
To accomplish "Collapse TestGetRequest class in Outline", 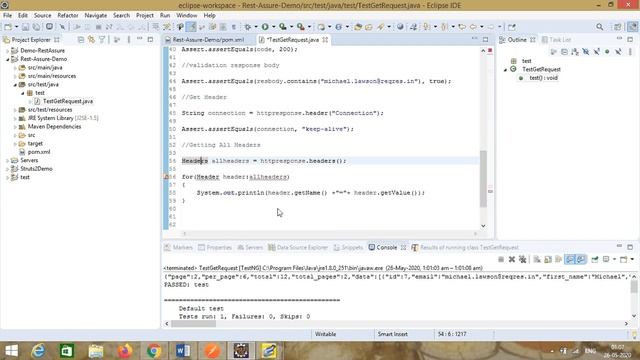I will [x=505, y=69].
